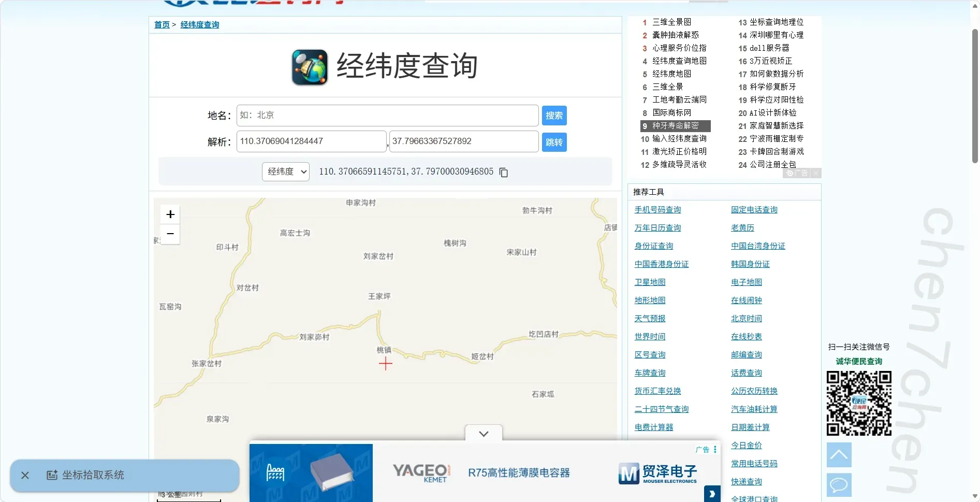Close the sidebar ad list with its X
The image size is (980, 502).
click(816, 173)
